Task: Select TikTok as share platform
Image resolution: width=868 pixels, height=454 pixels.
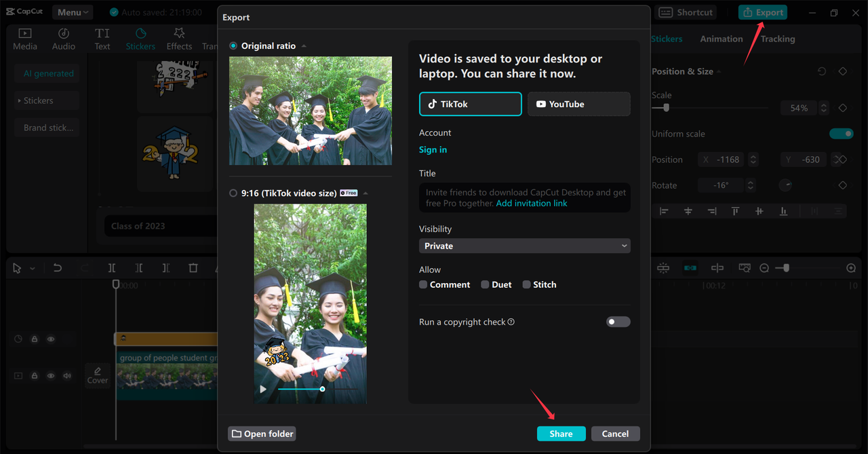Action: point(471,104)
